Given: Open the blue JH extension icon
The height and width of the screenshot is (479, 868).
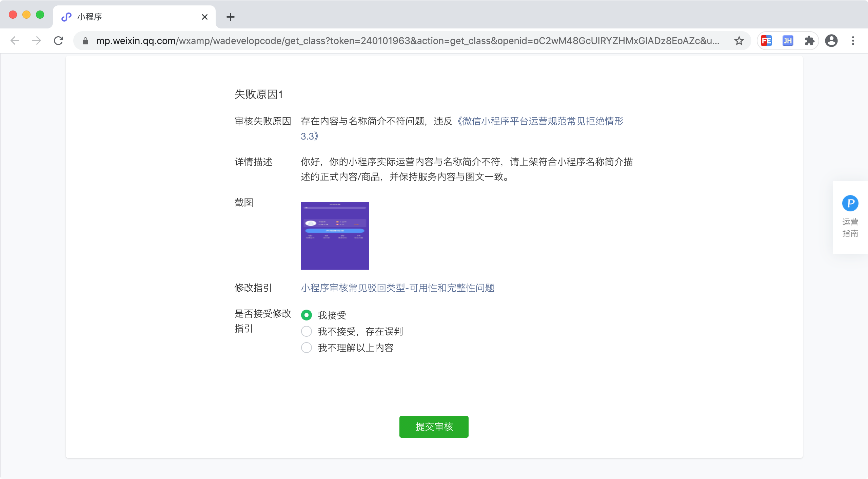Looking at the screenshot, I should pos(788,41).
